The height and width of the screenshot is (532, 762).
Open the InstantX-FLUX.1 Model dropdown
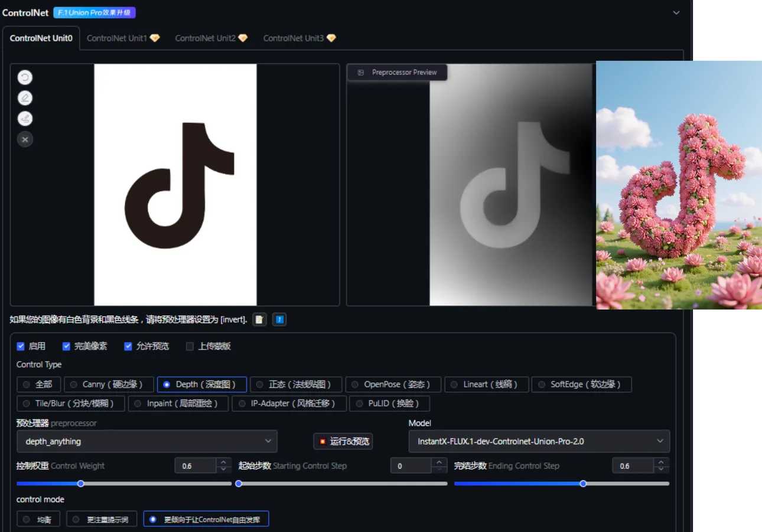tap(539, 441)
